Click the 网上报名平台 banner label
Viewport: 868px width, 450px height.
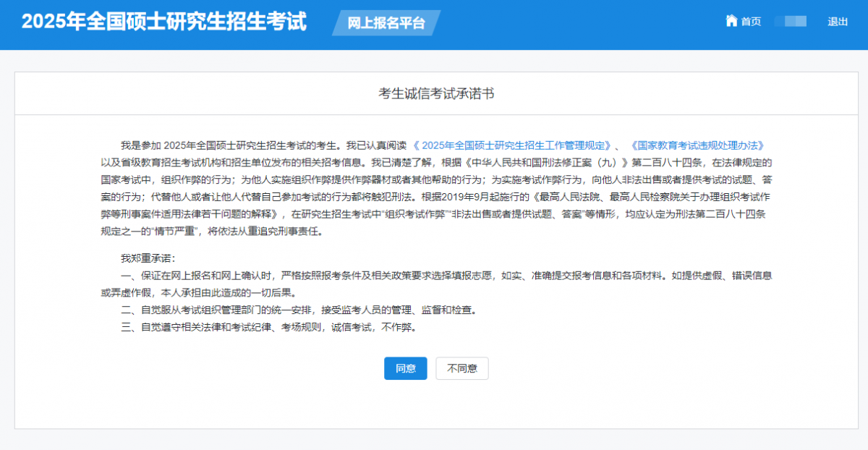click(386, 23)
